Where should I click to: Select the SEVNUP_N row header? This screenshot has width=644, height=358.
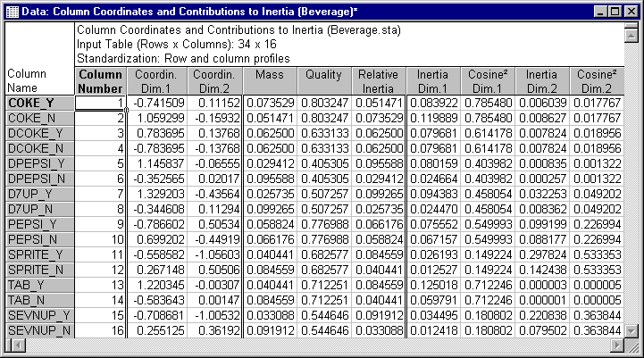click(x=38, y=329)
